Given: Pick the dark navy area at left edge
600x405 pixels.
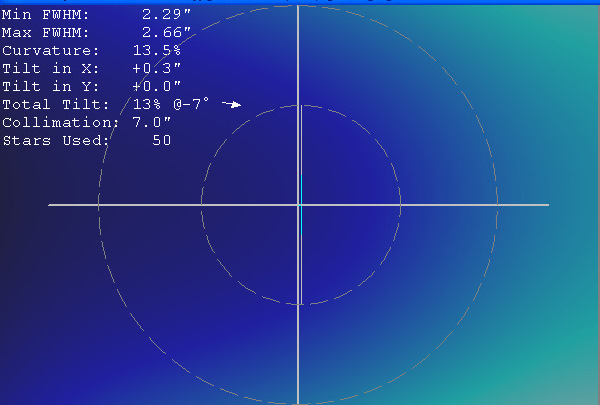Looking at the screenshot, I should (x=15, y=250).
